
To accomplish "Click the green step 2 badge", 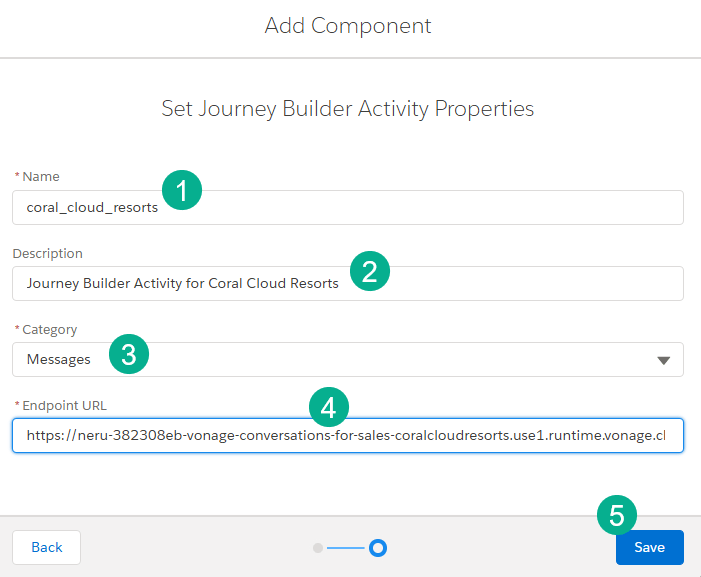I will click(x=370, y=271).
